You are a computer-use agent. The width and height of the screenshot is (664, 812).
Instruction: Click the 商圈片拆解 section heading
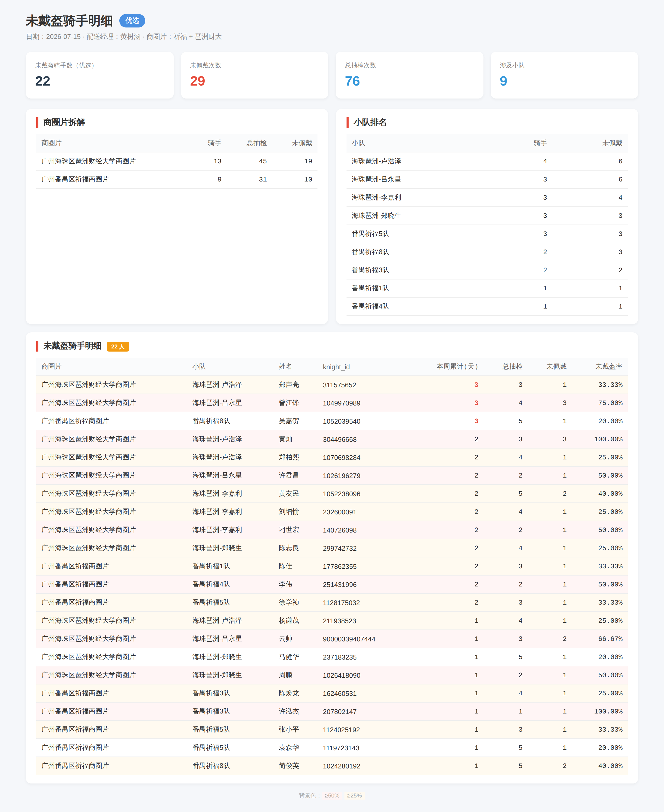click(64, 122)
